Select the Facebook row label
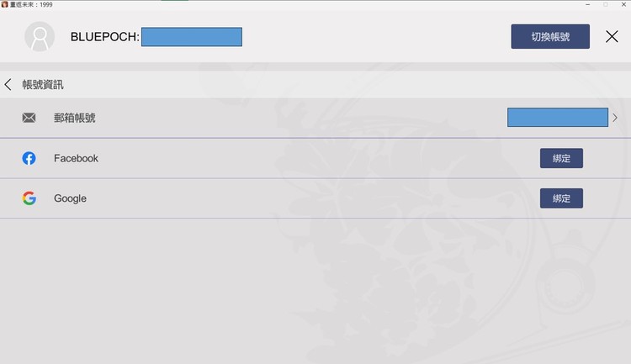631x364 pixels. (76, 158)
